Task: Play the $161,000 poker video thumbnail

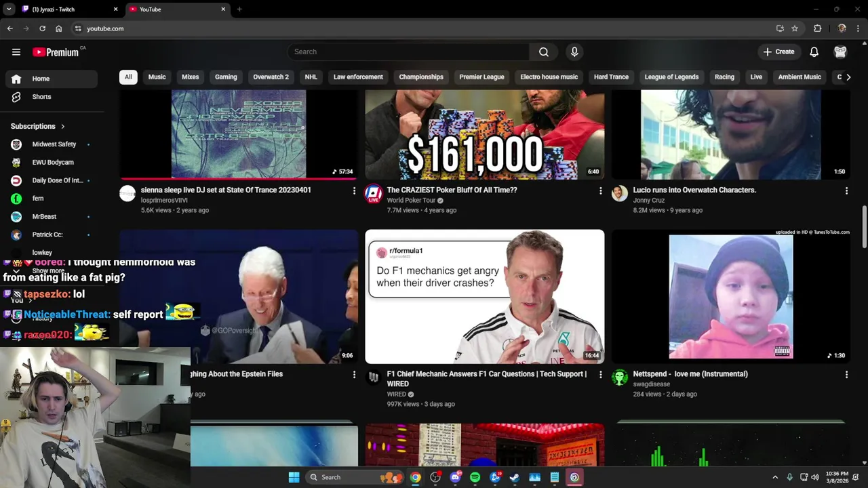Action: [484, 135]
